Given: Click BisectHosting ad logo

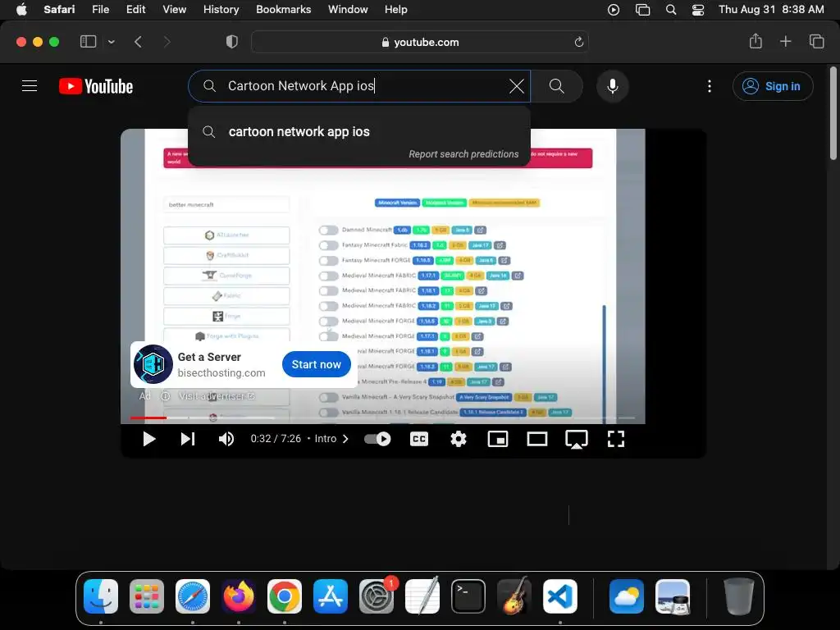Looking at the screenshot, I should point(153,364).
